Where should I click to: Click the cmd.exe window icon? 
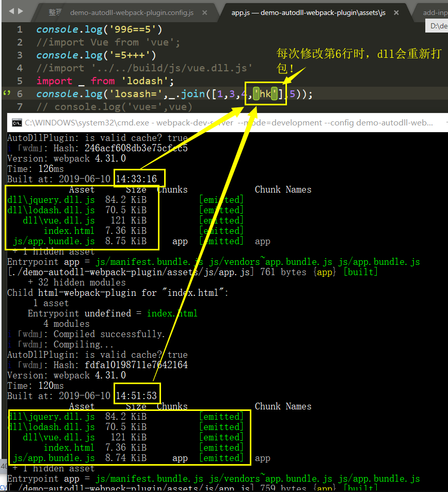click(x=17, y=123)
